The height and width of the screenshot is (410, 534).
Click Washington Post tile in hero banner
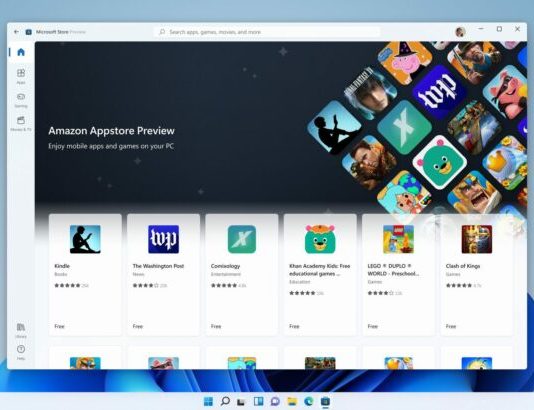[x=439, y=92]
